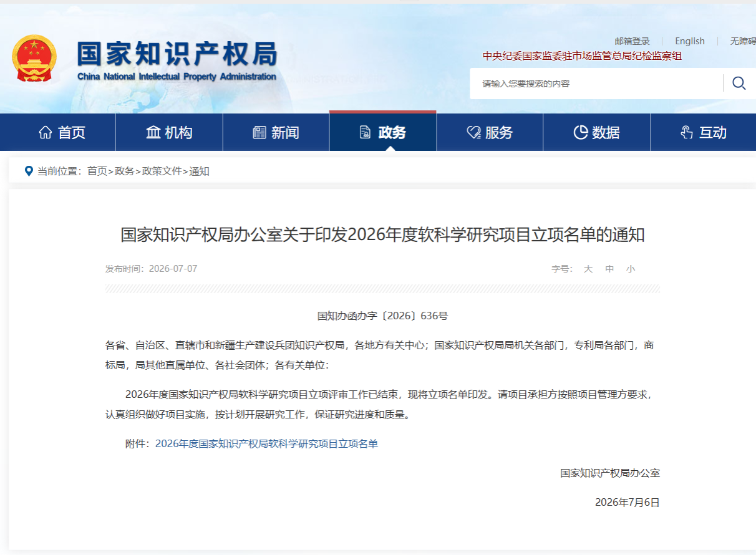
Task: Open the 机构 navigation tab
Action: click(x=169, y=132)
